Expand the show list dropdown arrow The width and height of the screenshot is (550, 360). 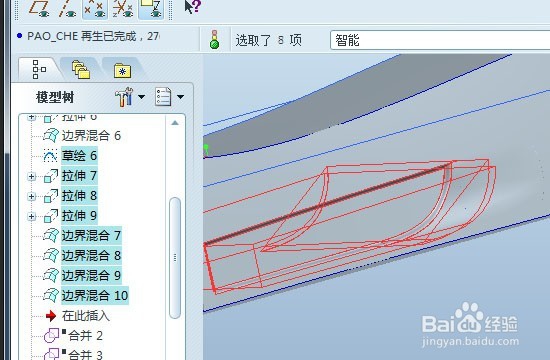click(x=180, y=97)
